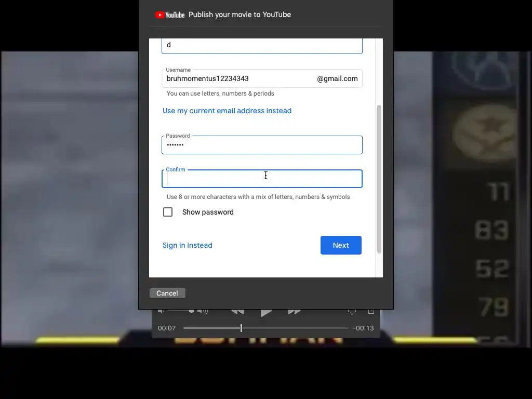This screenshot has width=532, height=399.
Task: Click the high volume speaker icon
Action: point(203,311)
